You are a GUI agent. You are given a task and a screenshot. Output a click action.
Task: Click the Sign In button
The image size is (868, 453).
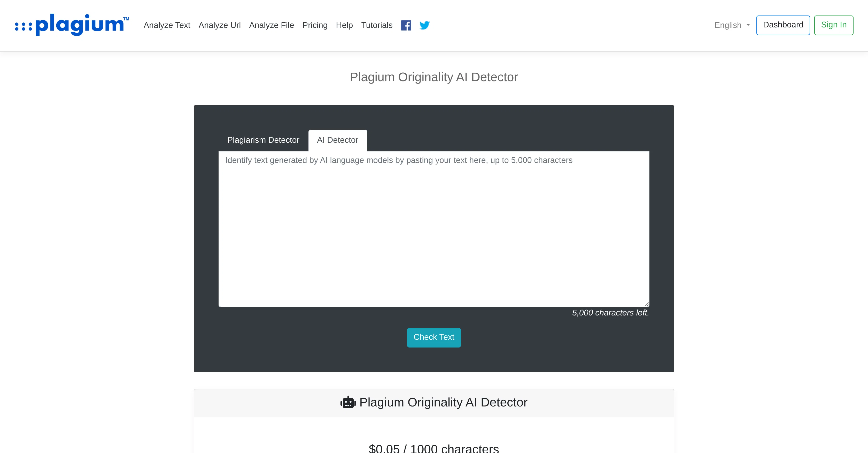834,25
